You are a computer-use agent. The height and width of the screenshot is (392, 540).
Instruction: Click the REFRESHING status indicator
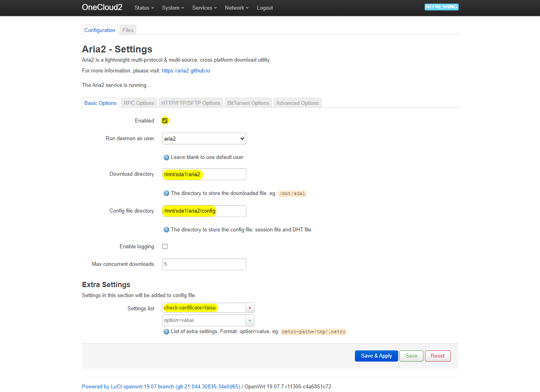point(441,7)
